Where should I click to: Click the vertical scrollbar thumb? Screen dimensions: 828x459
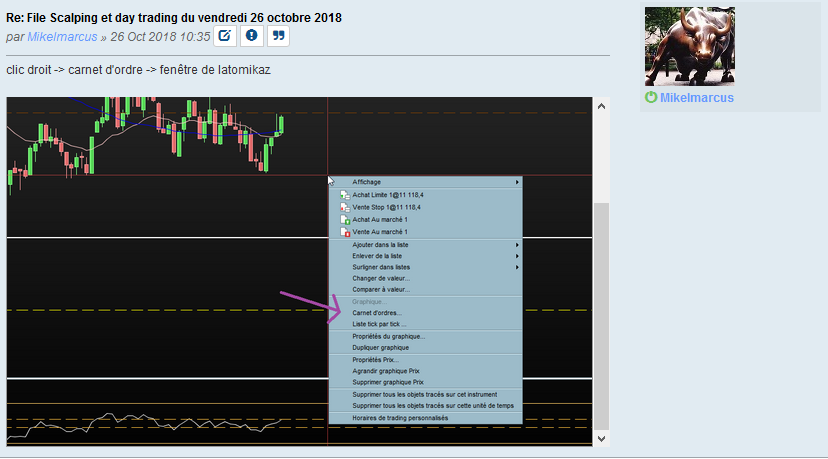(601, 316)
